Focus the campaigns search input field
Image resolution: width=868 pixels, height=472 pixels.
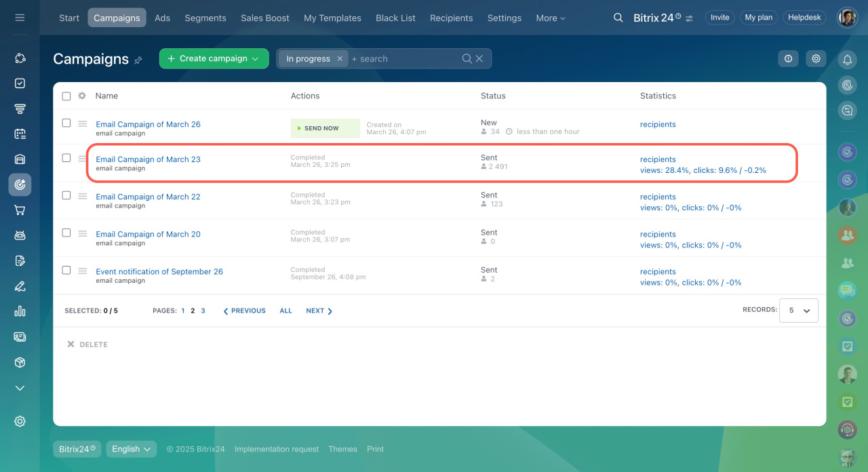coord(405,59)
